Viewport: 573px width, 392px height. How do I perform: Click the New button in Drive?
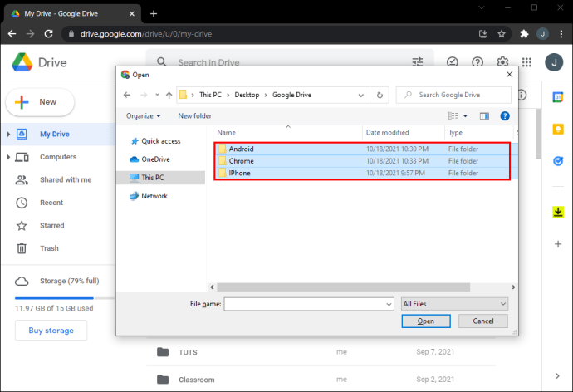(x=40, y=102)
